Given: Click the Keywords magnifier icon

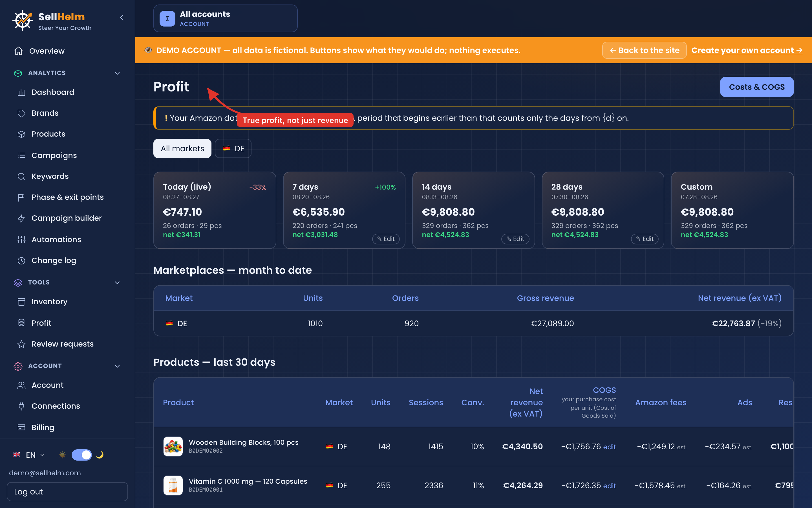Looking at the screenshot, I should point(21,176).
